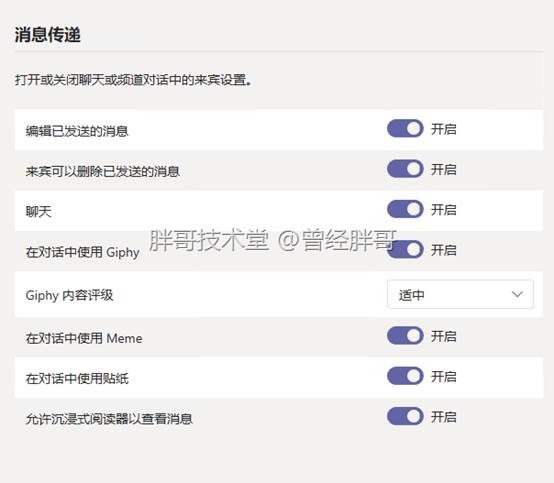
Task: Open the Giphy 内容评级 dropdown showing 适中
Action: tap(460, 294)
